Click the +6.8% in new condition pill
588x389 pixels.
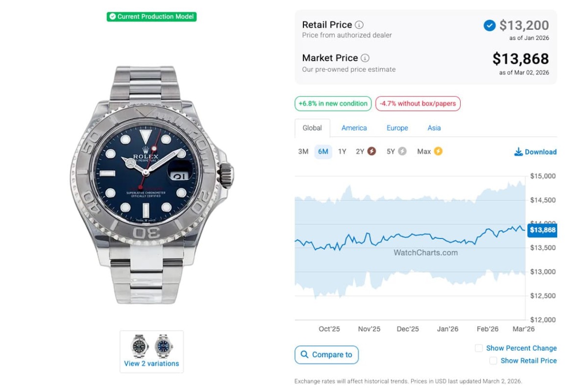pyautogui.click(x=333, y=103)
